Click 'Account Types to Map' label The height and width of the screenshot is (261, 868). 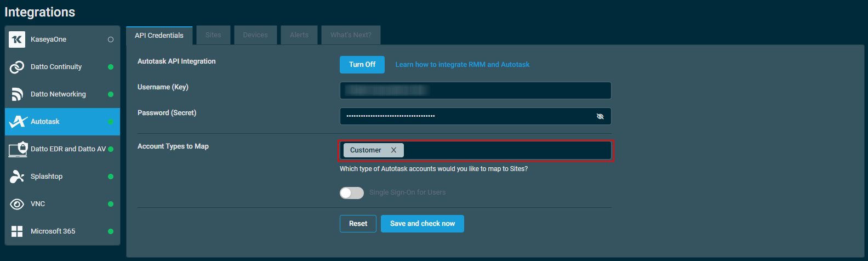tap(173, 146)
